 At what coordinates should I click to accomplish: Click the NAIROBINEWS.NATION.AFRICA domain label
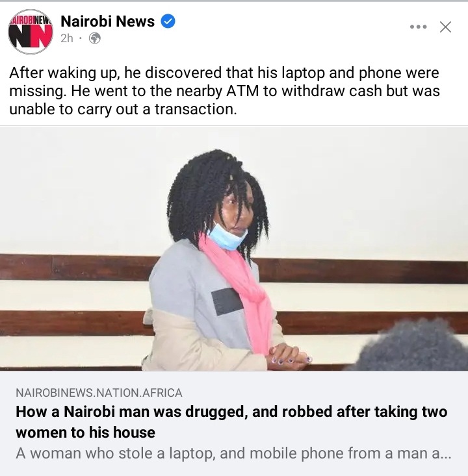coord(99,393)
